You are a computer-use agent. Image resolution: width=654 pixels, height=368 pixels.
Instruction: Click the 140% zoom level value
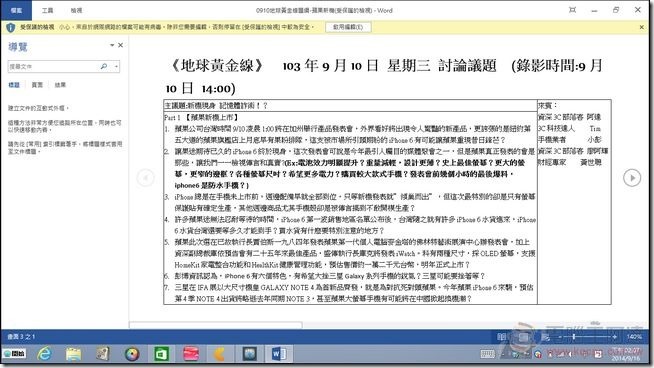(634, 336)
